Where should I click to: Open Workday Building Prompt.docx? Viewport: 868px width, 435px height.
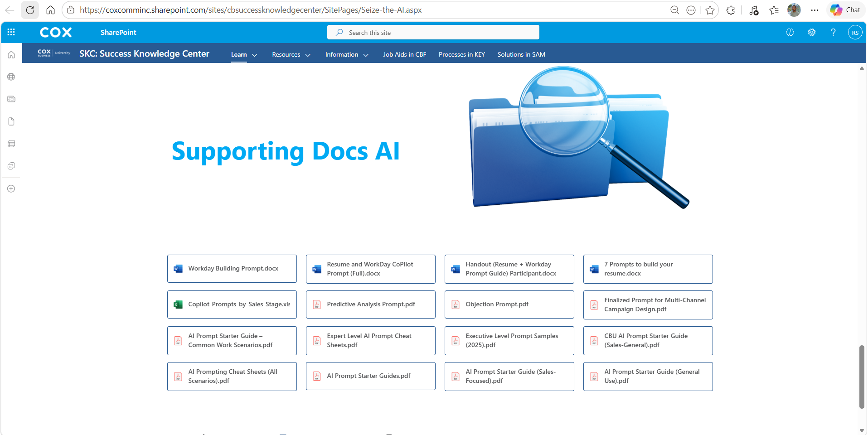pos(232,269)
